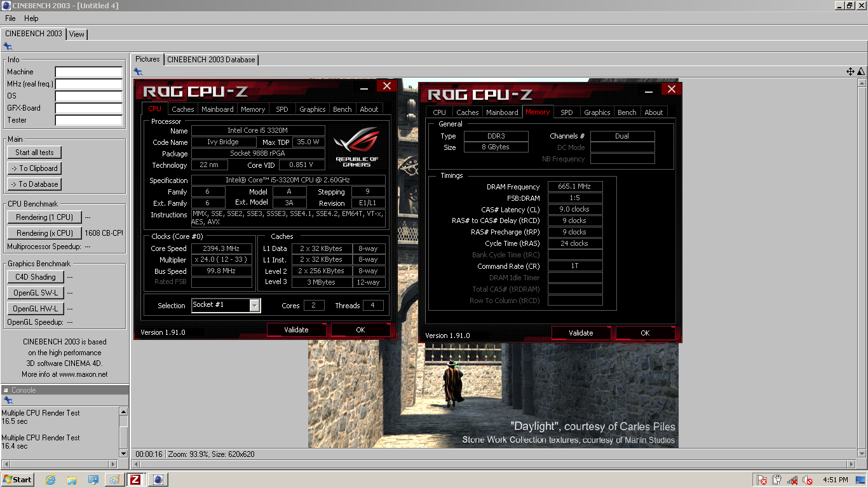
Task: Start the C4D Shading test
Action: click(36, 277)
